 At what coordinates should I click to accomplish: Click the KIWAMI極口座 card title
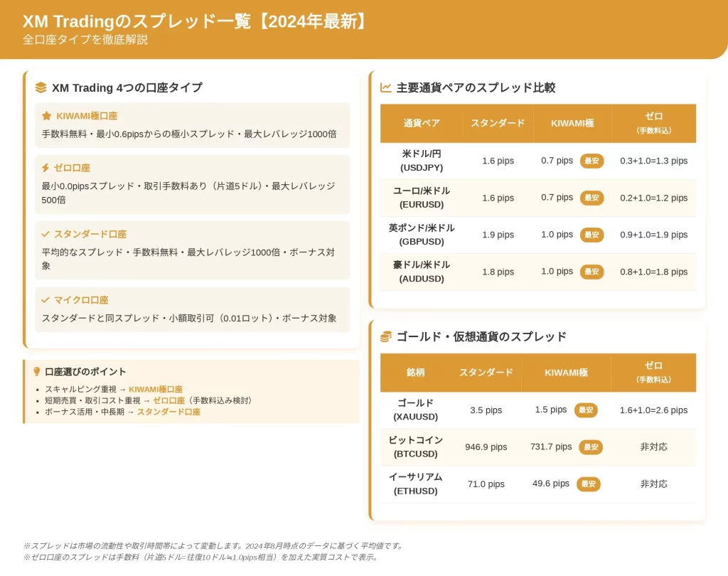pyautogui.click(x=87, y=116)
